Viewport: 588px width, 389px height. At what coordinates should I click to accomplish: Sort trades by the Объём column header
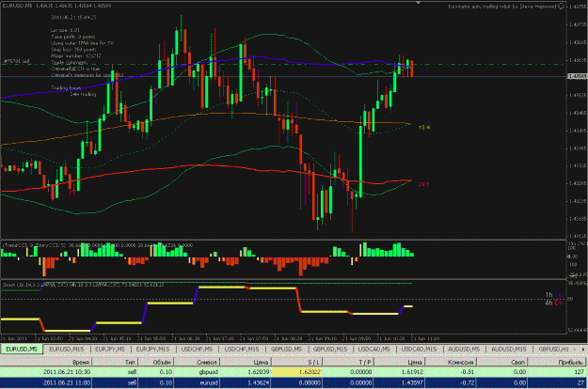pos(156,362)
